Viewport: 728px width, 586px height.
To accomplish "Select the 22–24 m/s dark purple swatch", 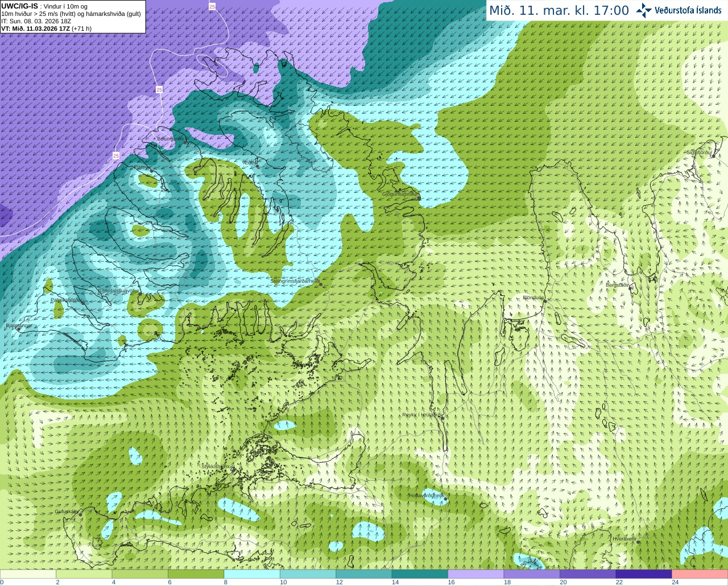I will point(644,574).
